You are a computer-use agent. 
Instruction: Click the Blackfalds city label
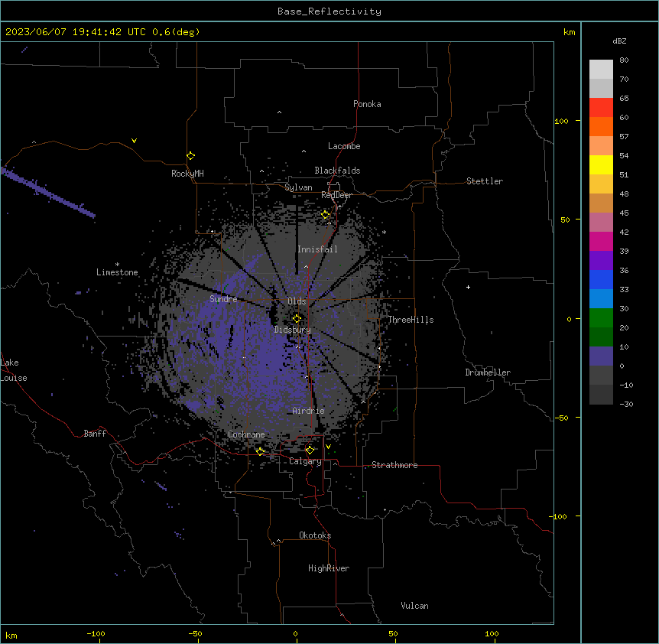337,171
